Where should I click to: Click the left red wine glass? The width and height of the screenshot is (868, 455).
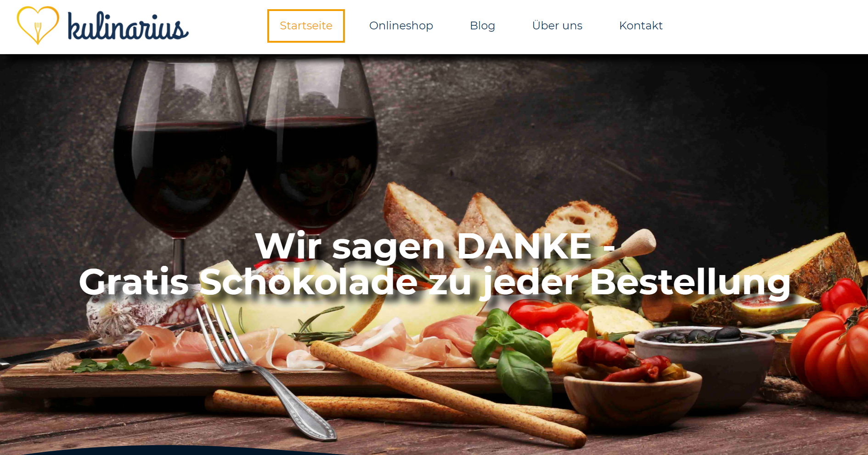[179, 152]
